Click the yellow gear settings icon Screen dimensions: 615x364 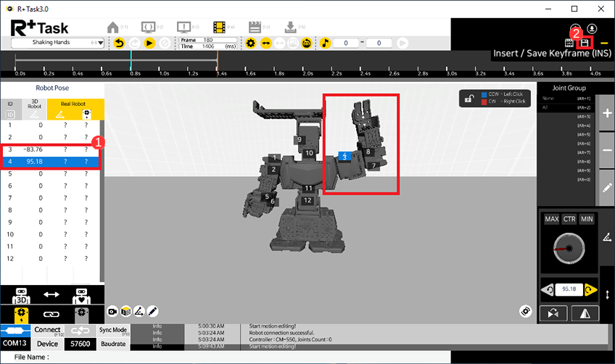pyautogui.click(x=251, y=43)
